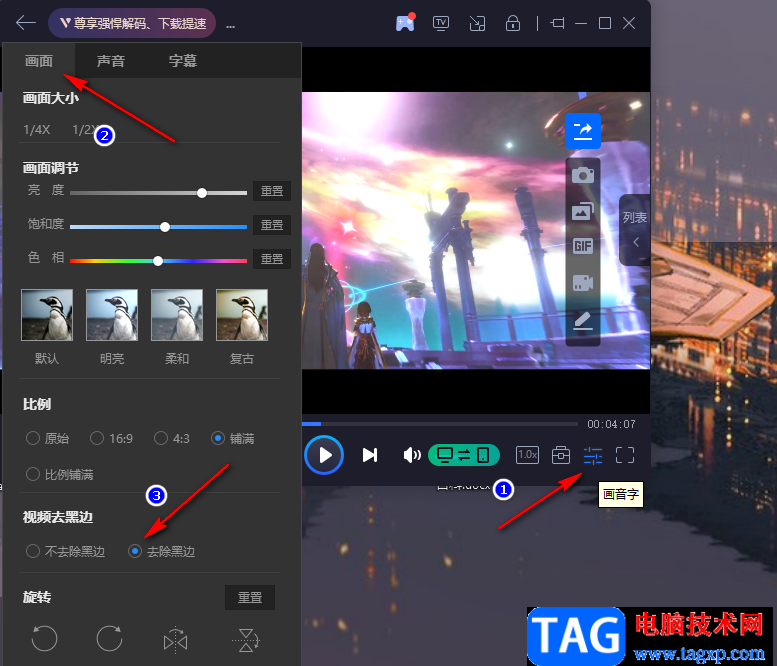Rotate the video counterclockwise
Image resolution: width=777 pixels, height=666 pixels.
45,638
